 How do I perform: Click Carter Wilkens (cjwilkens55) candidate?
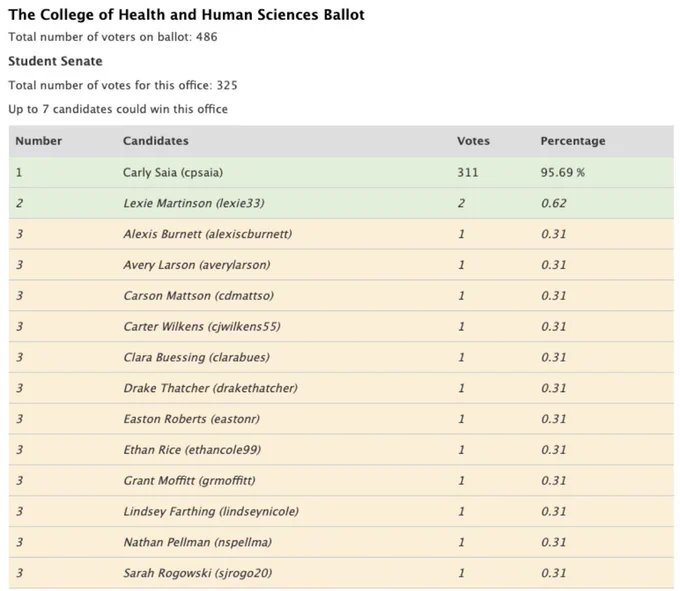tap(202, 327)
